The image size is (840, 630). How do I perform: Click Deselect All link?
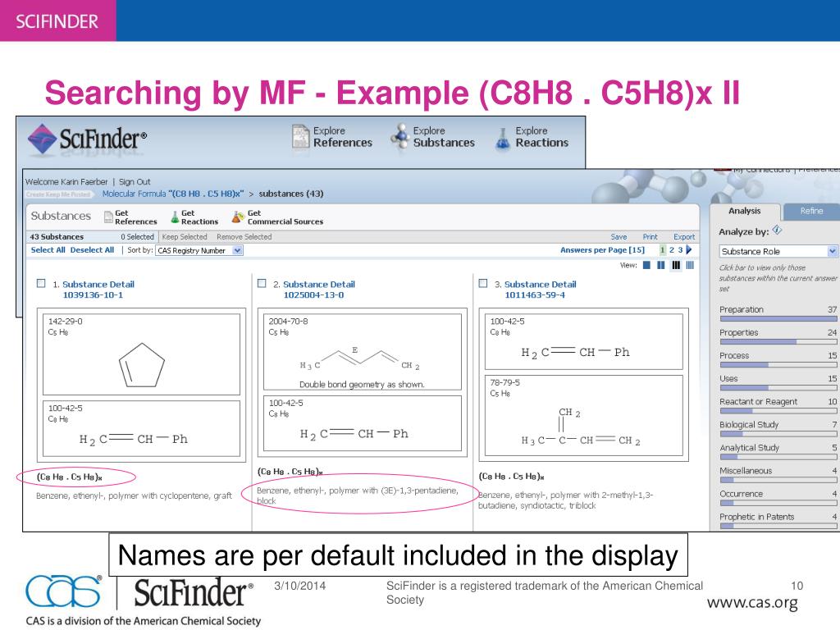pos(92,250)
